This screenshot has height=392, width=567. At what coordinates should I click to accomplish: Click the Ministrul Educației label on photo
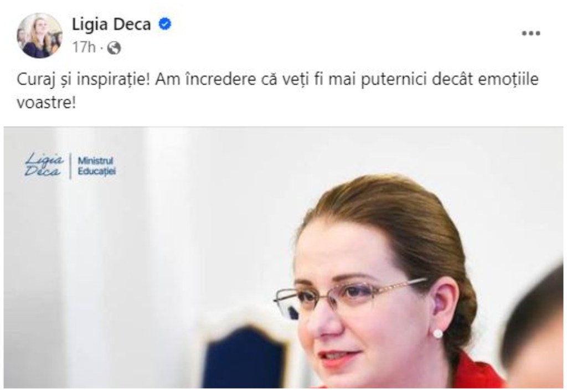point(96,166)
